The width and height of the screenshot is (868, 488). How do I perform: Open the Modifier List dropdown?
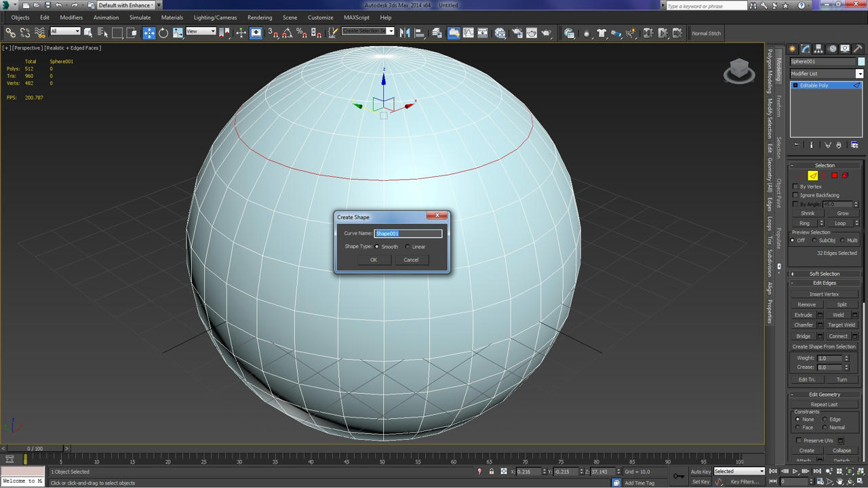pos(827,73)
